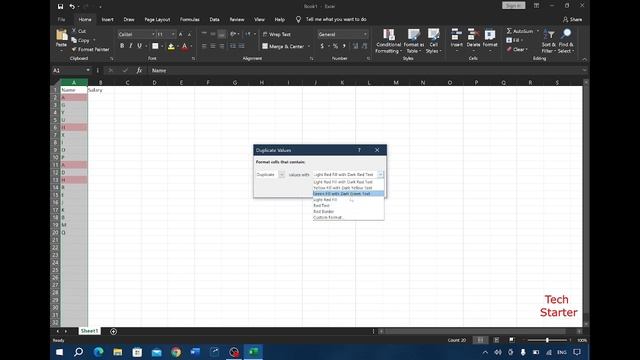
Task: Switch to the Page Layout tab
Action: tap(157, 19)
